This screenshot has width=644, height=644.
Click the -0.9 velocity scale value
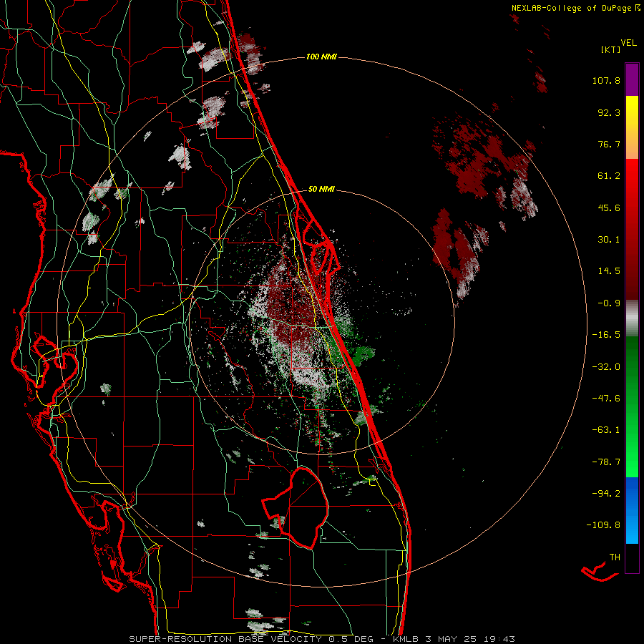click(x=609, y=303)
